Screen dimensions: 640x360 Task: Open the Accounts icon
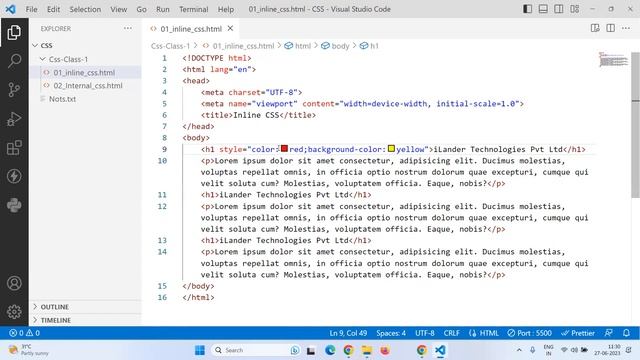coord(14,283)
